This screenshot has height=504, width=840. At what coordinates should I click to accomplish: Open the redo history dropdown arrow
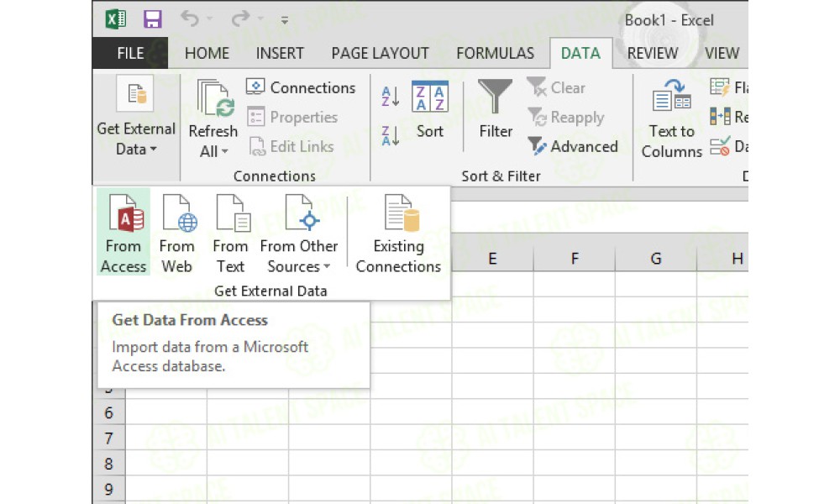(x=260, y=19)
